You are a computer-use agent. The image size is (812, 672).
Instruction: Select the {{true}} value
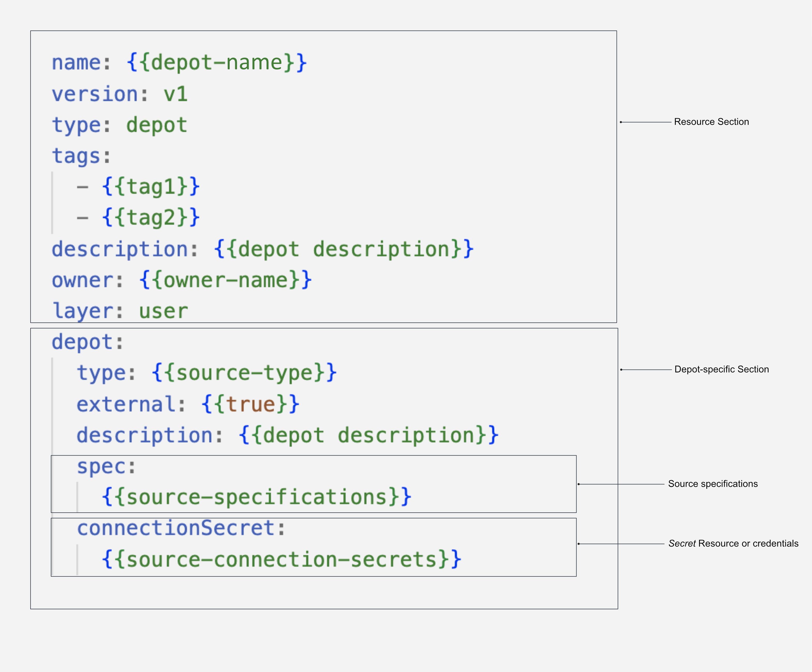250,405
